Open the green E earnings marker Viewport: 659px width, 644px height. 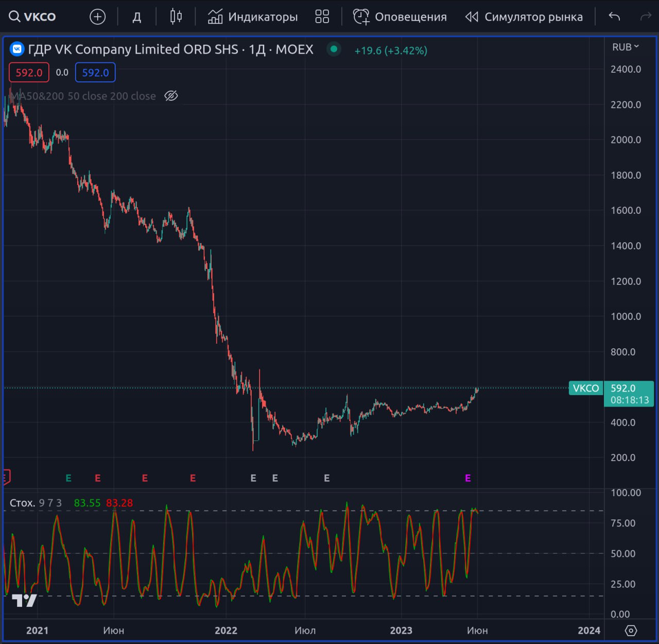[x=68, y=478]
